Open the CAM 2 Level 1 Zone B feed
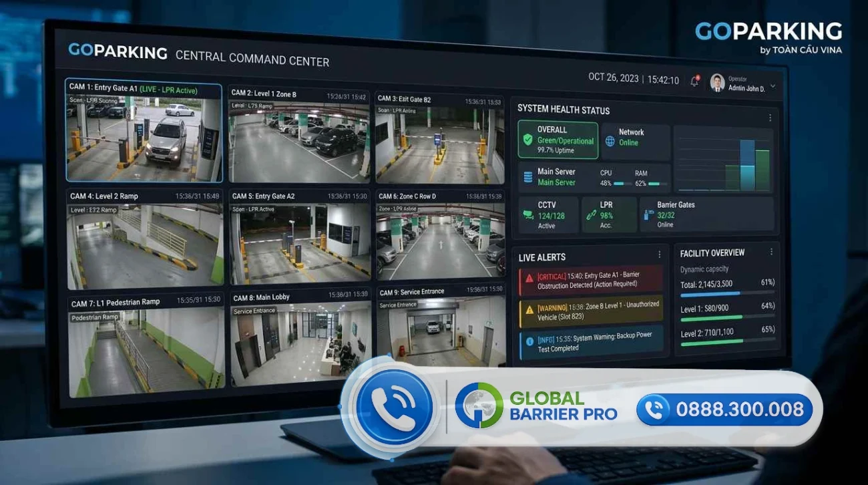The image size is (868, 485). pyautogui.click(x=298, y=134)
